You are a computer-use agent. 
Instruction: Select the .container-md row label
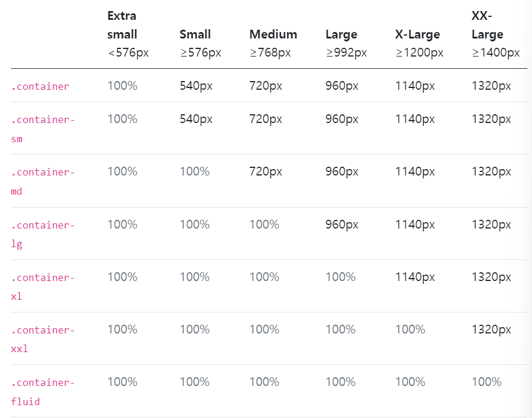(43, 181)
